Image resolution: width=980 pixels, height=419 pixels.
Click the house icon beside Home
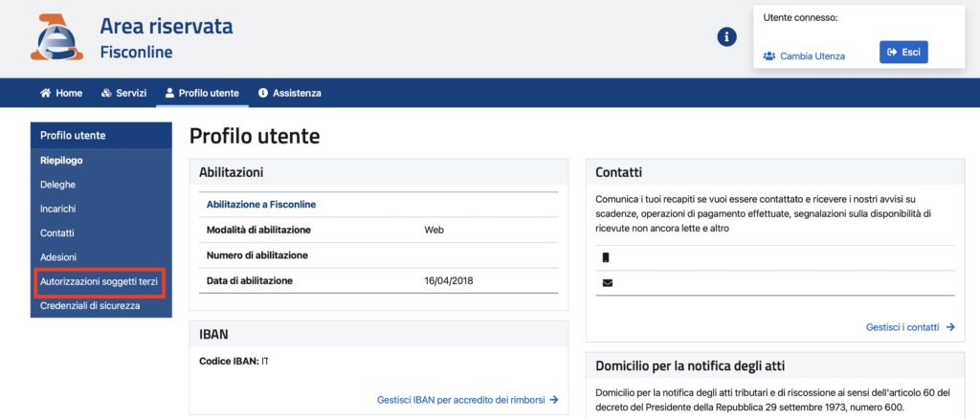(45, 93)
